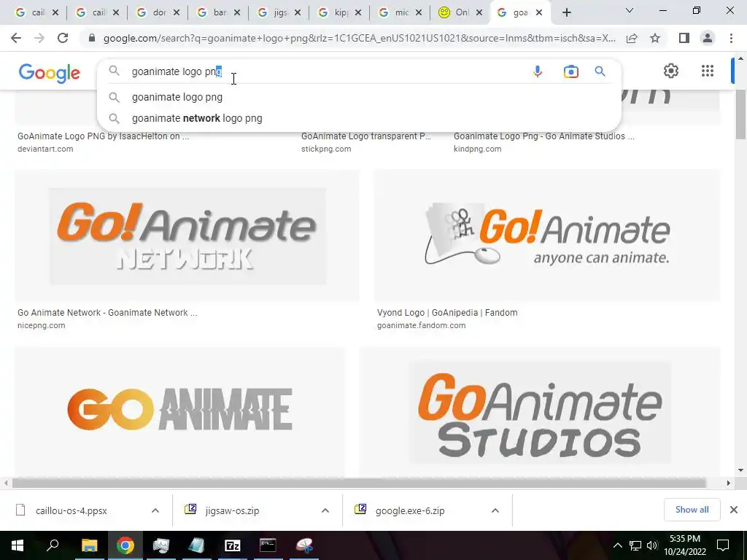Open command prompt taskbar icon
The image size is (747, 560).
point(268,545)
